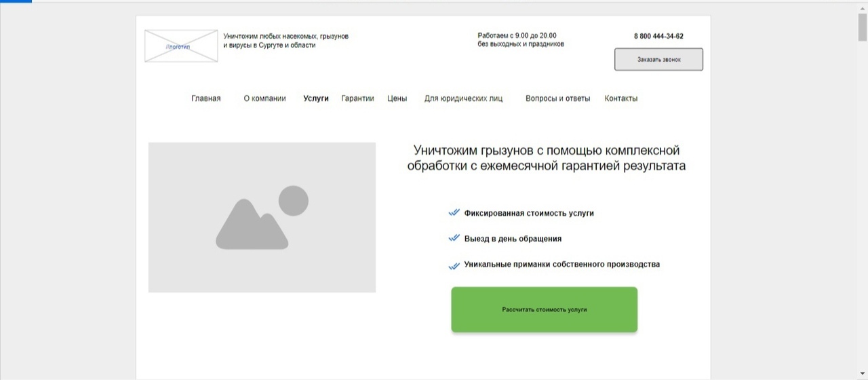The image size is (868, 380).
Task: Go to Контакты page
Action: [x=621, y=98]
